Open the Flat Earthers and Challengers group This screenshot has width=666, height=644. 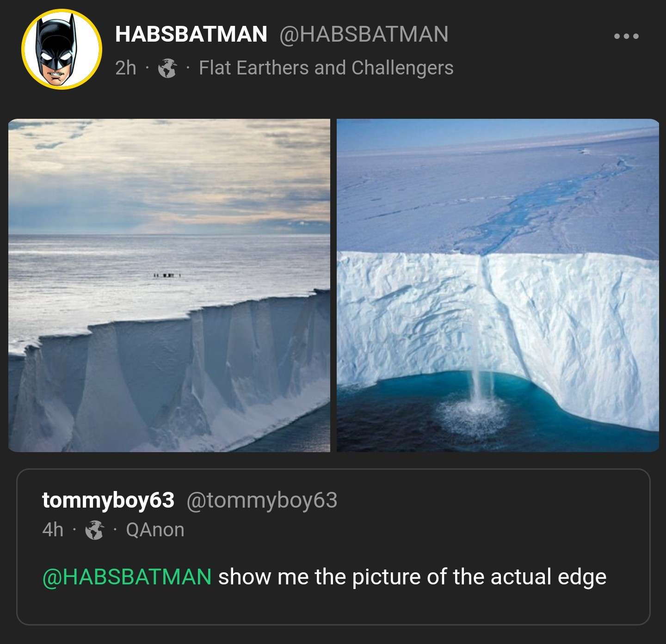[x=326, y=68]
